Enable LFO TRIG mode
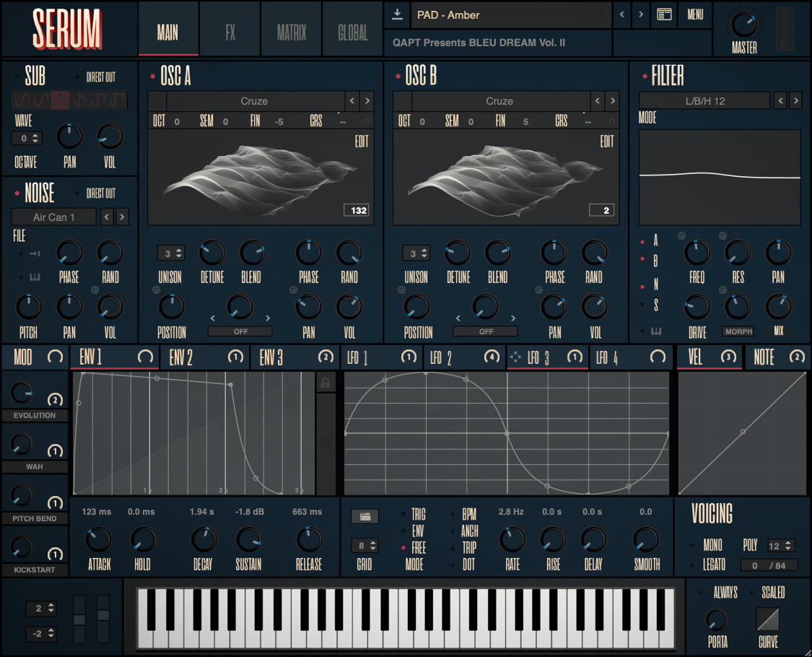 click(403, 514)
